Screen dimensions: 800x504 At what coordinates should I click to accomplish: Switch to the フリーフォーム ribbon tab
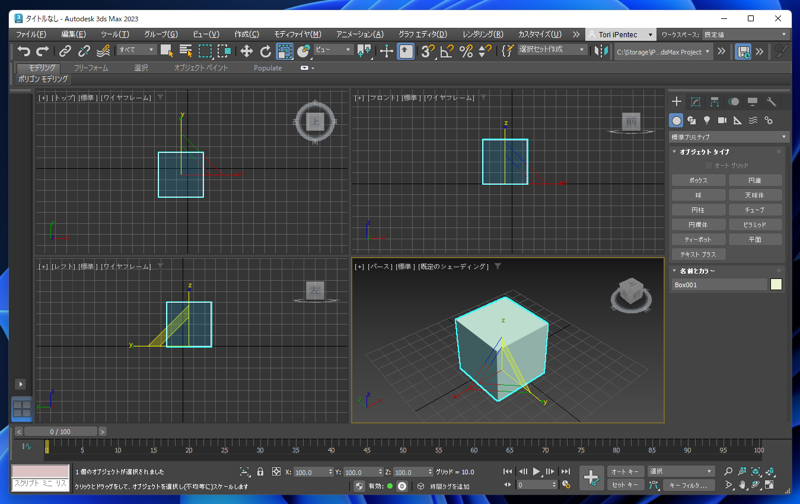[x=91, y=68]
